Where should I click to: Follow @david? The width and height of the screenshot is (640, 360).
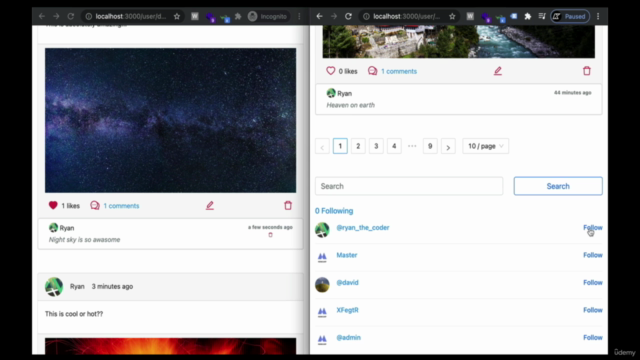pos(593,282)
